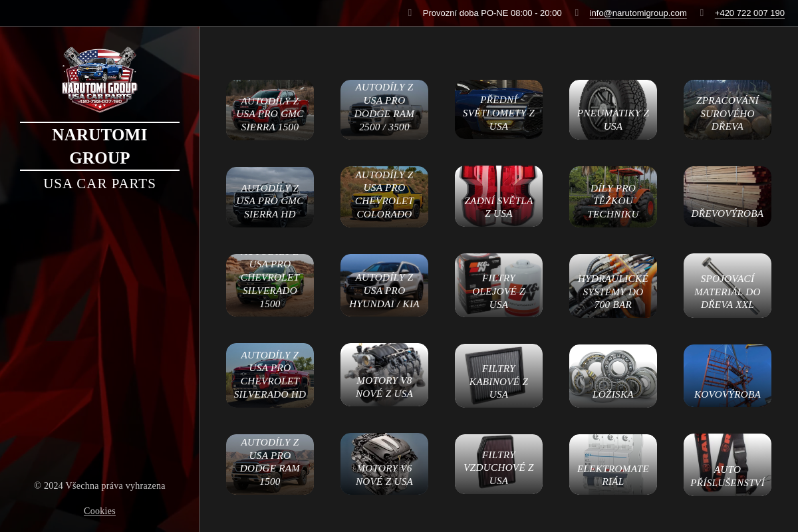Click the Provozní doba PO-NE 08:00 - 20:00 text
The width and height of the screenshot is (798, 532).
(x=492, y=13)
